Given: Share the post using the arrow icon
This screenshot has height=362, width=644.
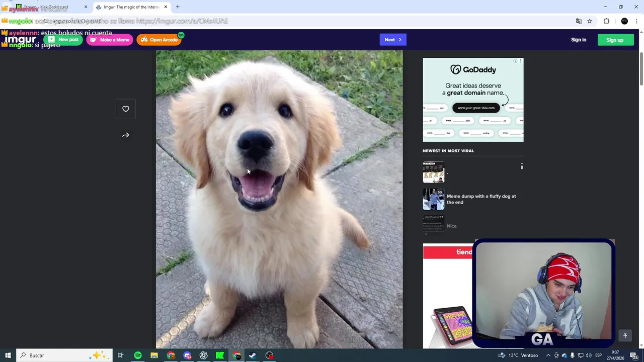Looking at the screenshot, I should [126, 135].
